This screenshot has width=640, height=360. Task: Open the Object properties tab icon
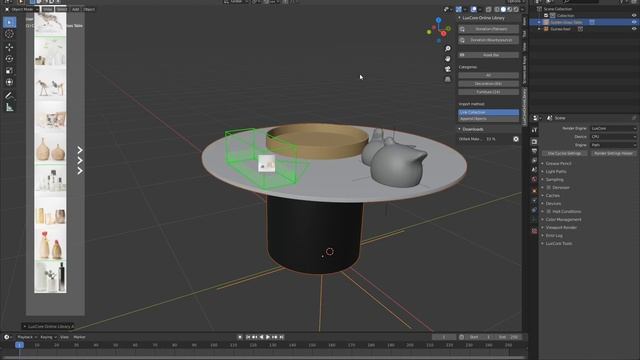click(534, 191)
